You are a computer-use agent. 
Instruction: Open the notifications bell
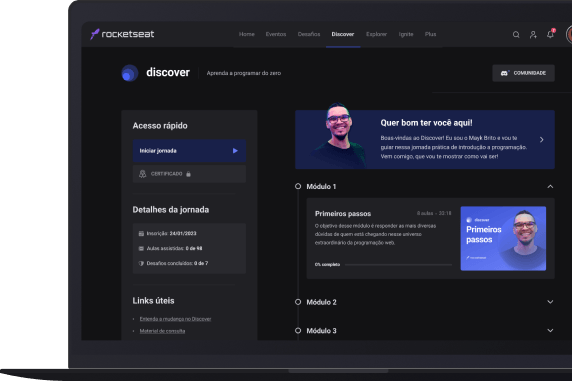[x=550, y=34]
